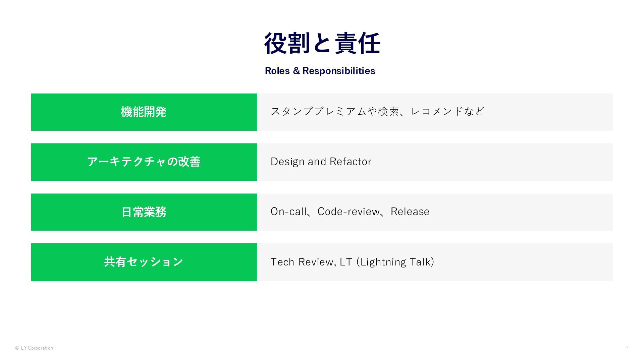Click the LT (Lightning Talk) text
The height and width of the screenshot is (362, 644).
(387, 262)
